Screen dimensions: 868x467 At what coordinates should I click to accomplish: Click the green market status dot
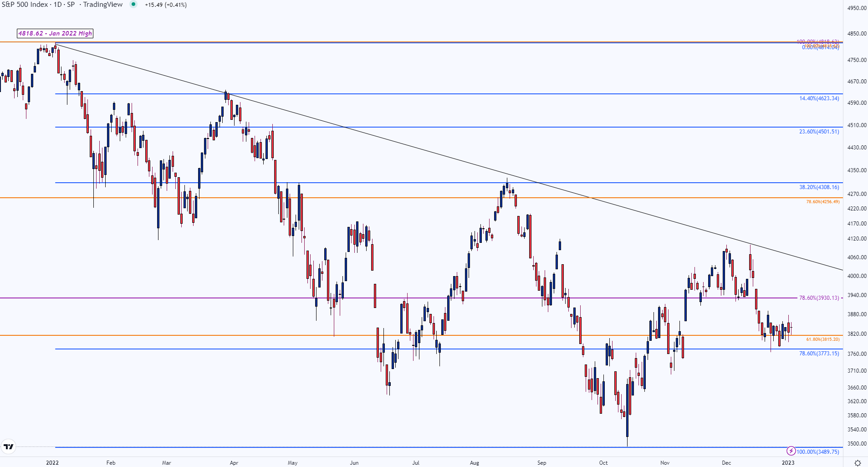point(133,5)
